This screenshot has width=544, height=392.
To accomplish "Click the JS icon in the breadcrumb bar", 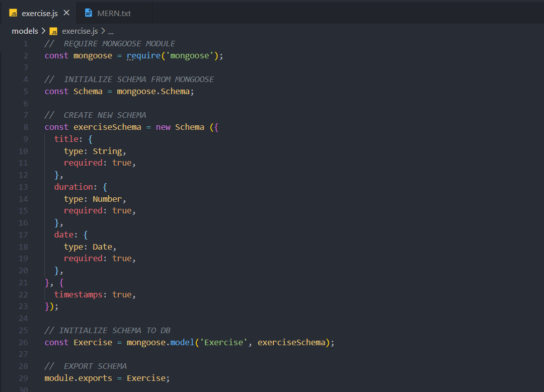I will [53, 31].
